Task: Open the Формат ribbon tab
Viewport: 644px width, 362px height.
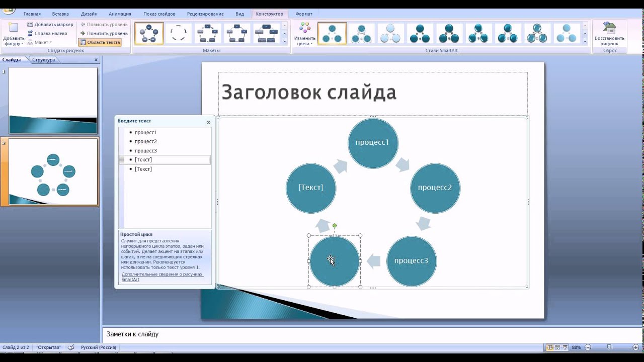Action: click(x=304, y=14)
